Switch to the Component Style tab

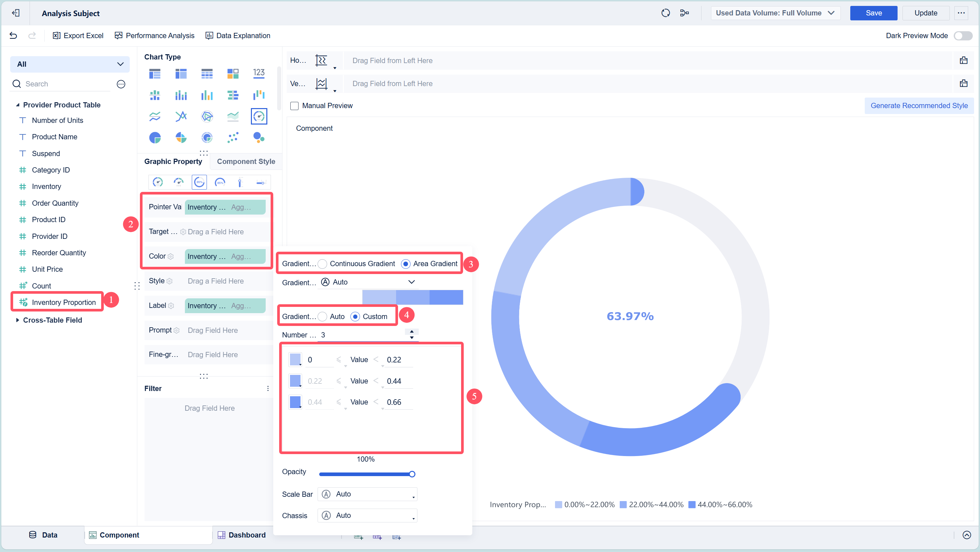(x=246, y=161)
